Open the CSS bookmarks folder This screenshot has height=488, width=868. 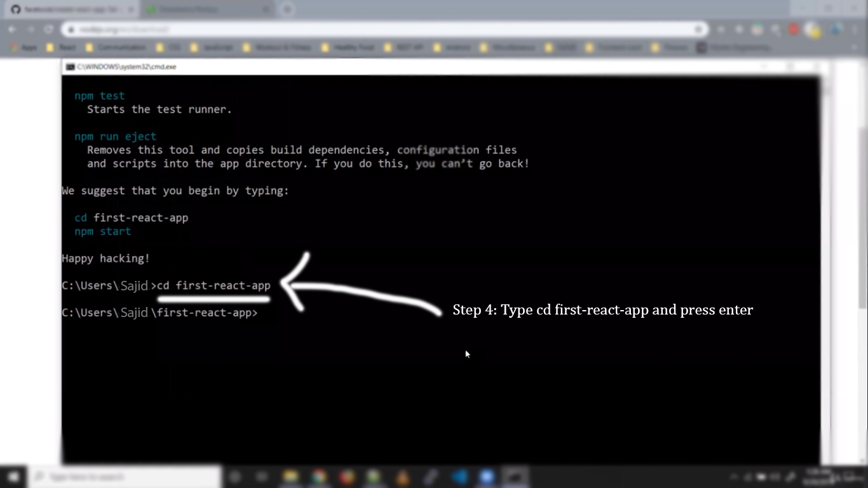pyautogui.click(x=168, y=47)
